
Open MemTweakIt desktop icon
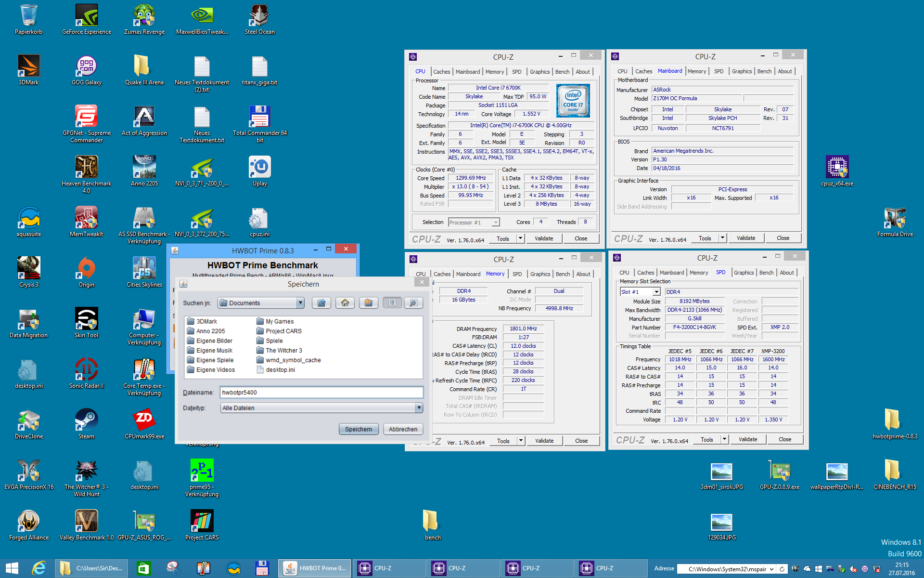tap(87, 221)
